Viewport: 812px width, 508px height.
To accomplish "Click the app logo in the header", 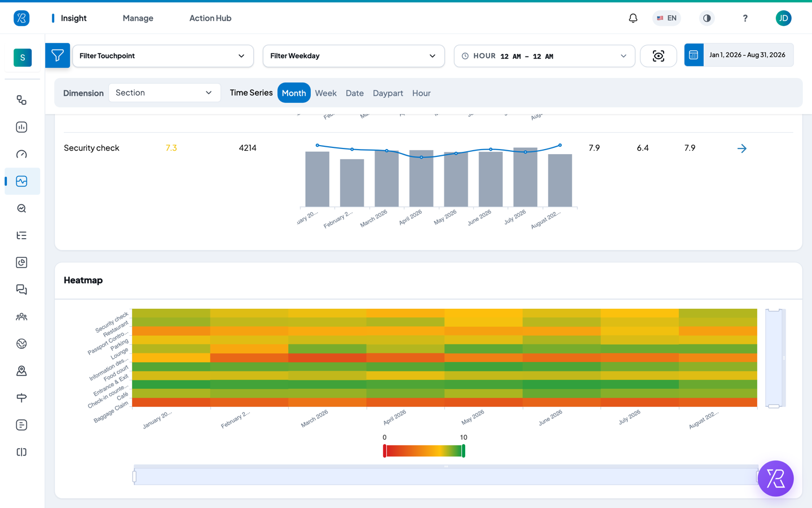I will tap(21, 18).
